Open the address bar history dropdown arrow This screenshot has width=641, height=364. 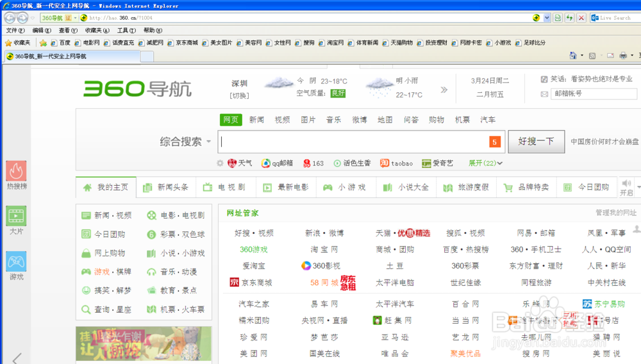[547, 17]
